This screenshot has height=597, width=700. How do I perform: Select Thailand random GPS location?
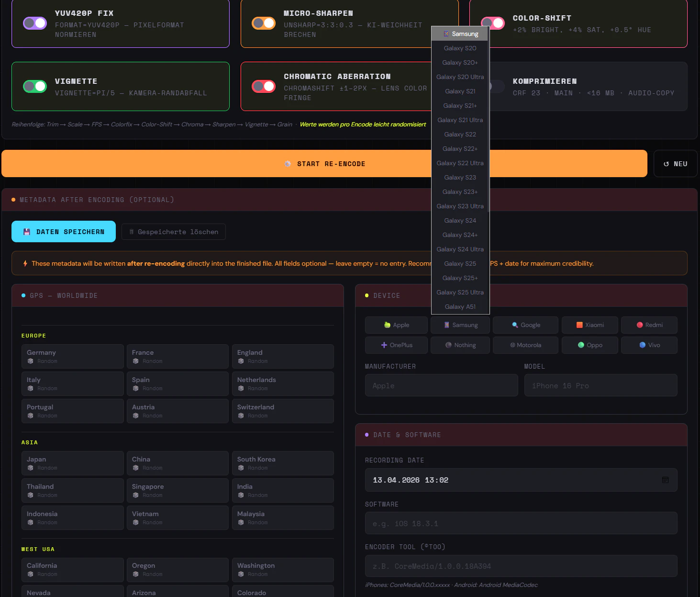coord(73,491)
